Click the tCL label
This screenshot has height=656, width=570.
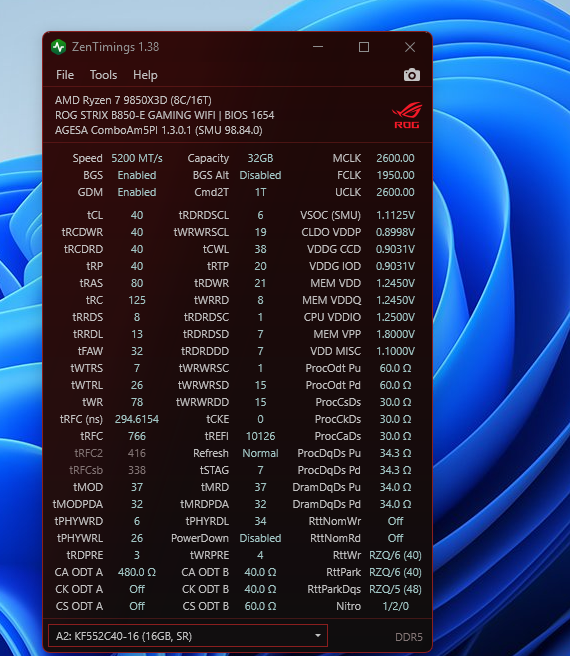95,215
